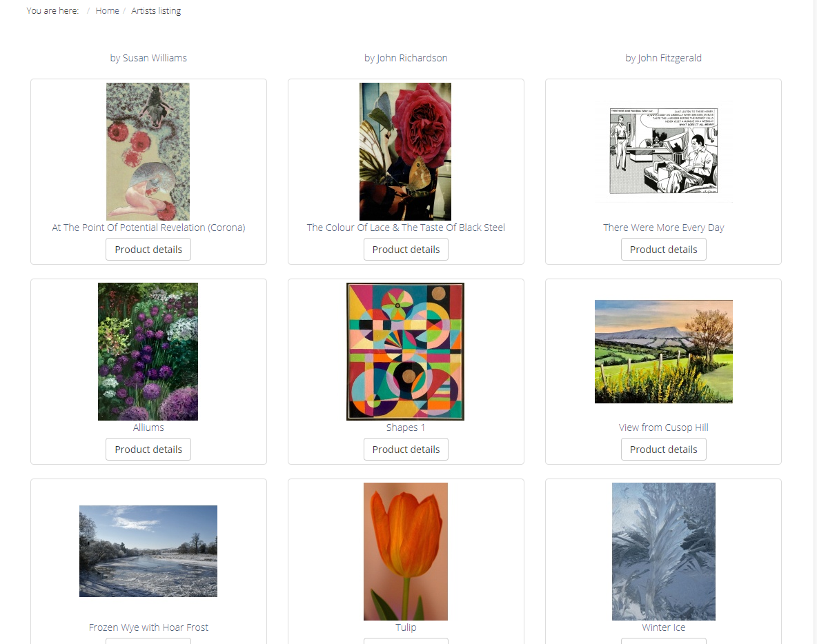The height and width of the screenshot is (644, 817).
Task: Open the Winter Ice photo thumbnail
Action: pyautogui.click(x=664, y=552)
